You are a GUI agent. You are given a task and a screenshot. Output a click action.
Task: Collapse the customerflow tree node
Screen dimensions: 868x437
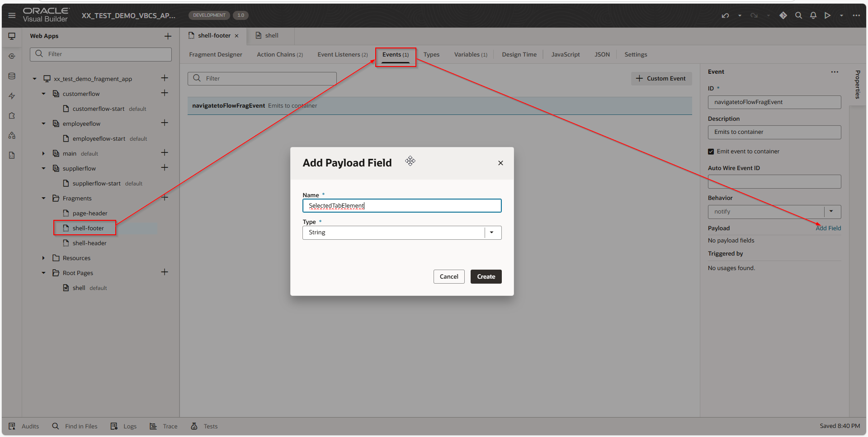pyautogui.click(x=43, y=94)
